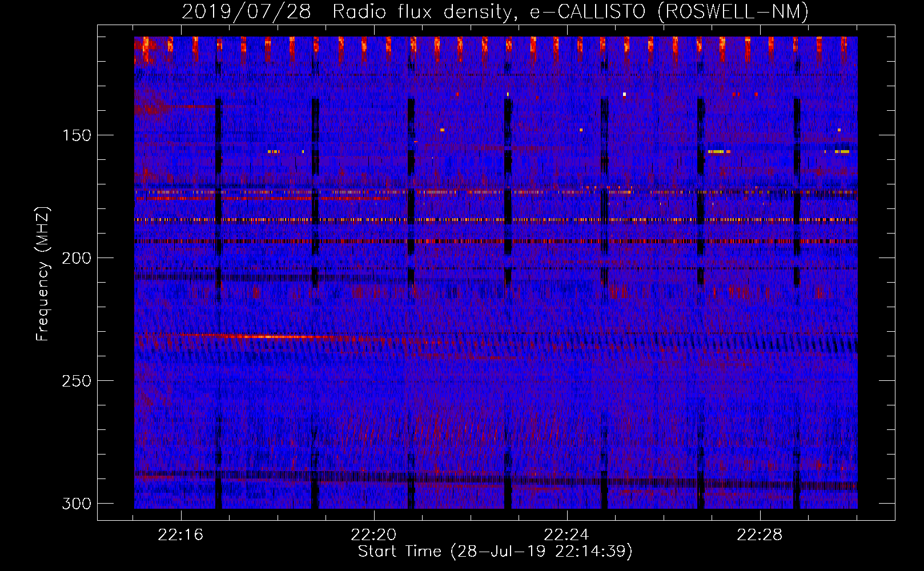Click the 22:24 time tick label
This screenshot has width=924, height=571.
pyautogui.click(x=567, y=535)
